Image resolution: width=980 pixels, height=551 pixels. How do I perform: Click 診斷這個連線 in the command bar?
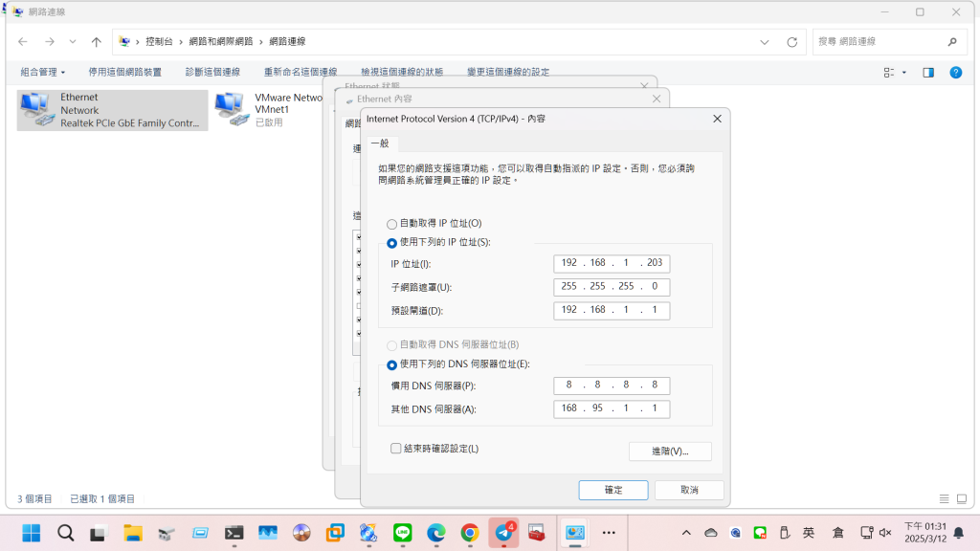point(212,72)
